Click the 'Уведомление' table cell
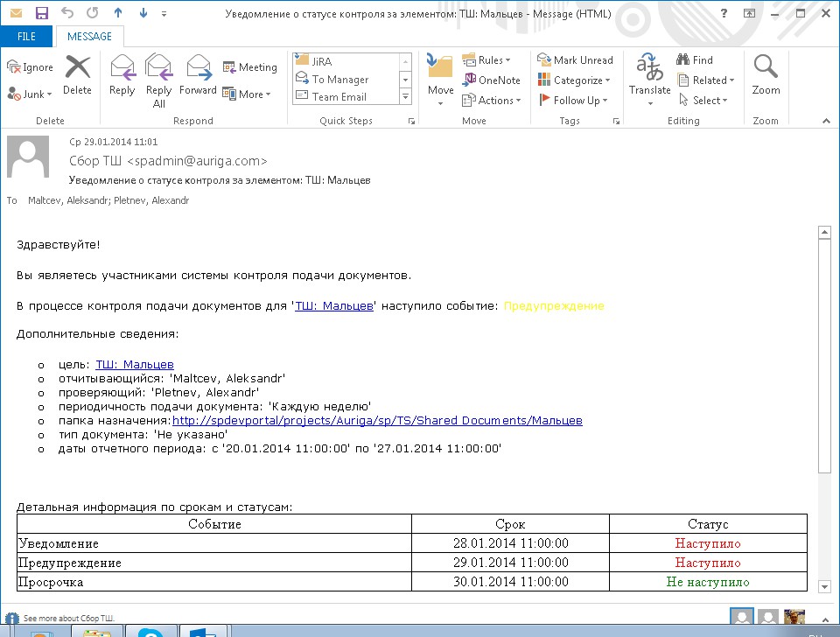The image size is (840, 637). (x=214, y=543)
